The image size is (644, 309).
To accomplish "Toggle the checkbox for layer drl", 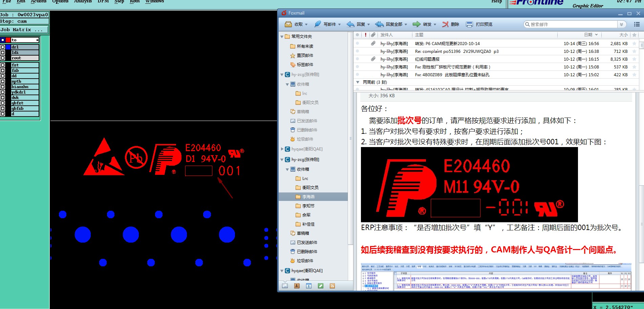I will (x=3, y=47).
